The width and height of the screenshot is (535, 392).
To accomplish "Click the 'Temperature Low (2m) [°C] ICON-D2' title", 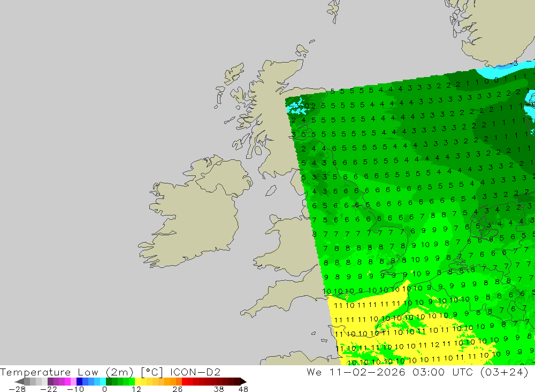I will pos(110,372).
